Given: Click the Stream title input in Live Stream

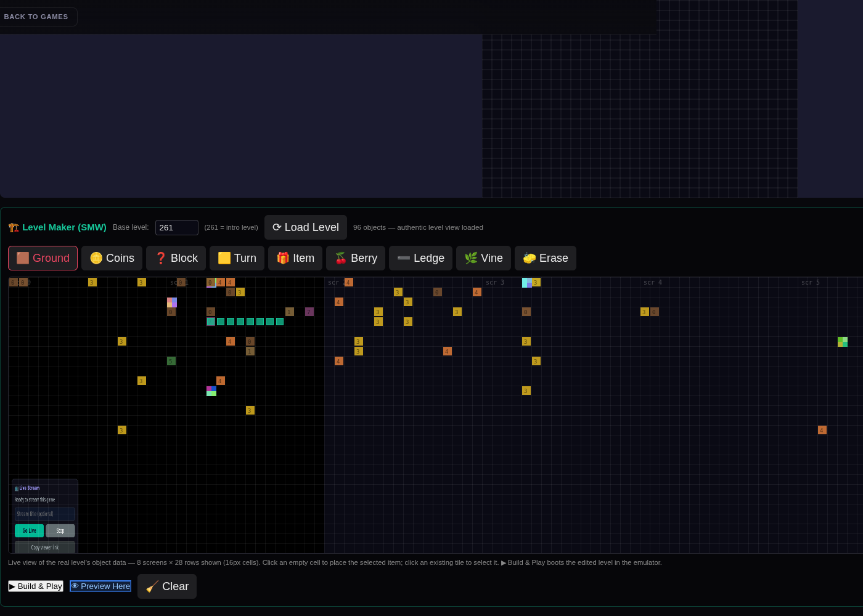Looking at the screenshot, I should pos(45,514).
